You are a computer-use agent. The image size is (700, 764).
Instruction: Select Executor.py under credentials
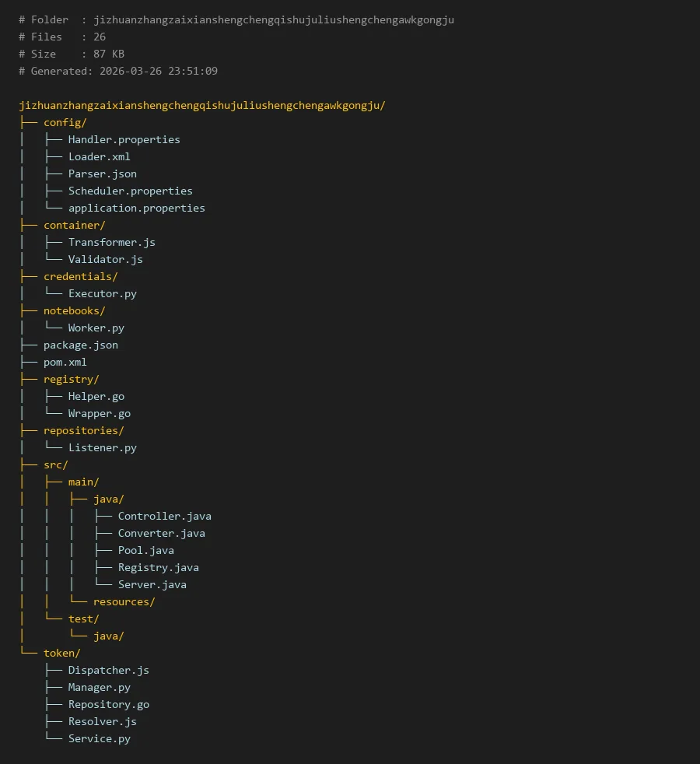coord(102,293)
